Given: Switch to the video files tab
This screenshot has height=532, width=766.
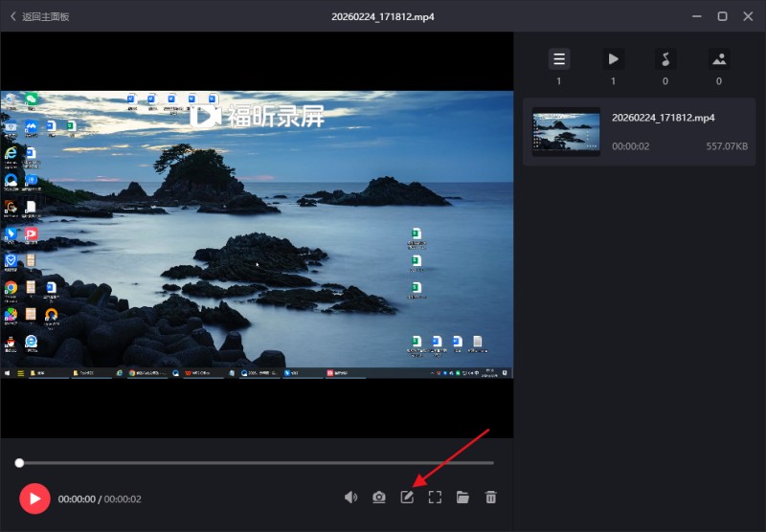Looking at the screenshot, I should pyautogui.click(x=613, y=59).
